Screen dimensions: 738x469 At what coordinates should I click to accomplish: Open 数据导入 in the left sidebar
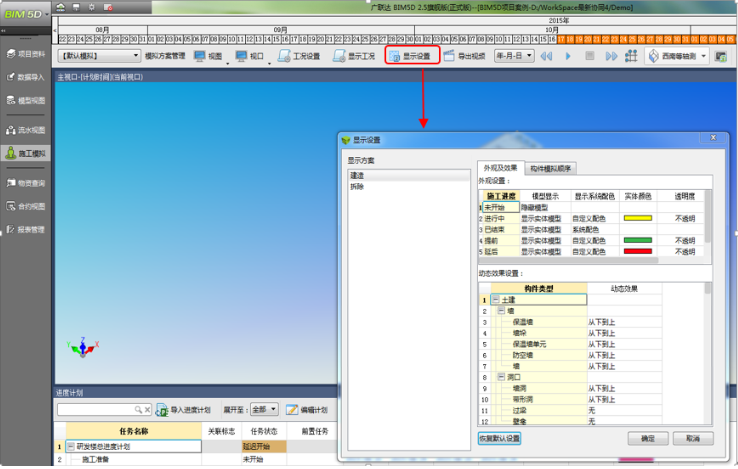point(26,77)
